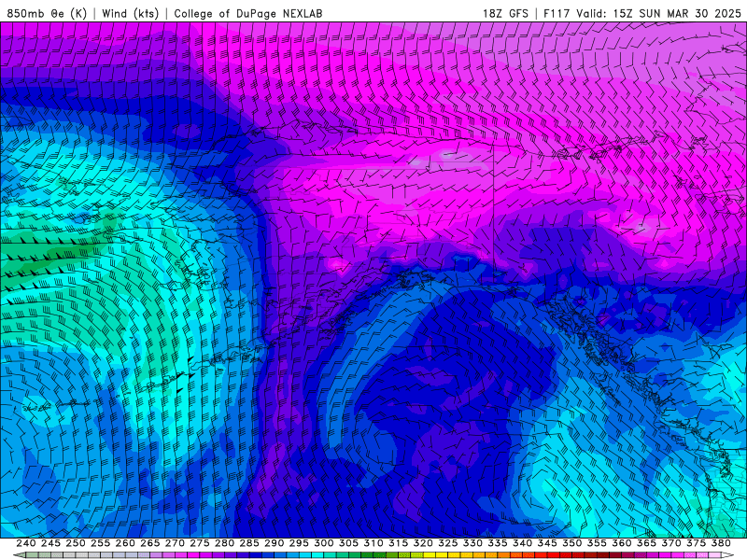Click the 270 colorbar scale value
Image resolution: width=747 pixels, height=560 pixels.
175,543
